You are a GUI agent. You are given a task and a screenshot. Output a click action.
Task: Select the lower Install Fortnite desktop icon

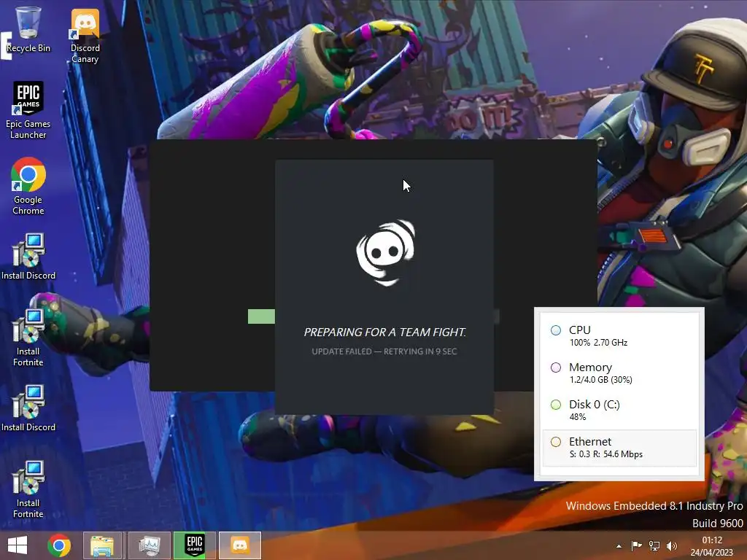(x=28, y=489)
